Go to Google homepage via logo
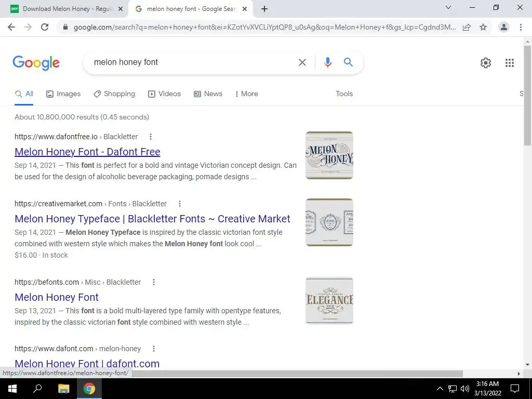 click(x=36, y=63)
